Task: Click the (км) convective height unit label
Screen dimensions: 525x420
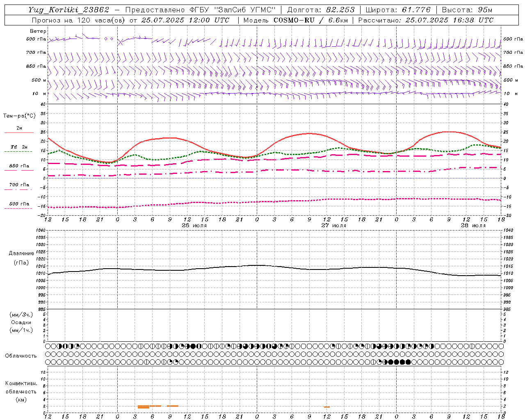Action: tap(21, 399)
